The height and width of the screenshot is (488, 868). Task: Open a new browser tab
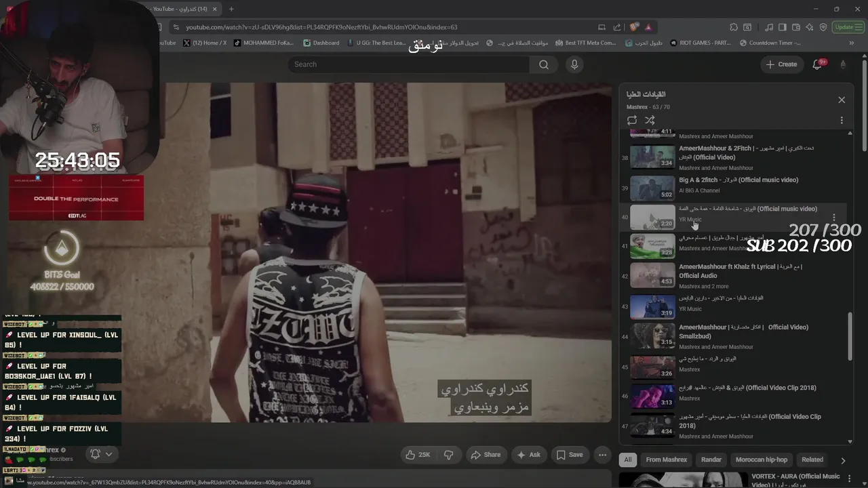coord(231,9)
